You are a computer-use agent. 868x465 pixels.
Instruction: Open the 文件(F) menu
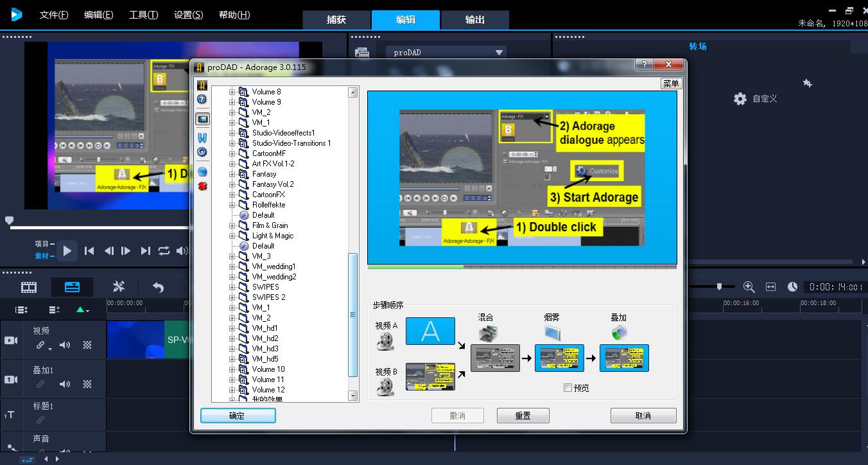click(x=54, y=15)
